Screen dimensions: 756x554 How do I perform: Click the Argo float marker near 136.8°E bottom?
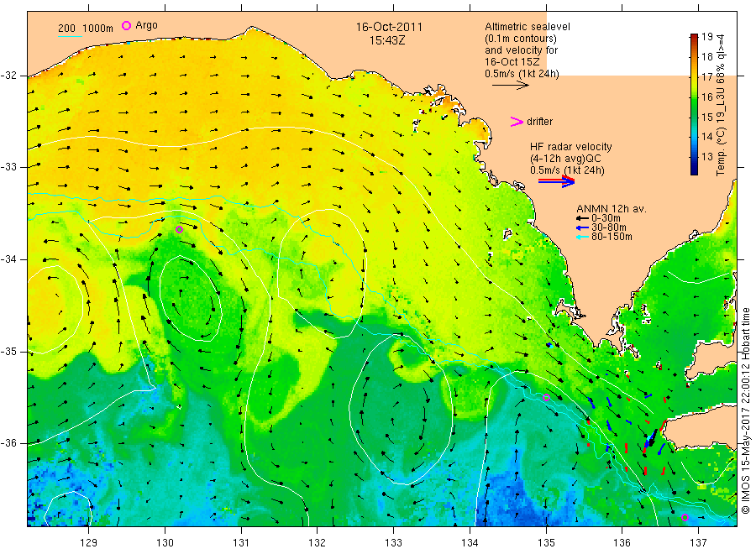pyautogui.click(x=685, y=517)
